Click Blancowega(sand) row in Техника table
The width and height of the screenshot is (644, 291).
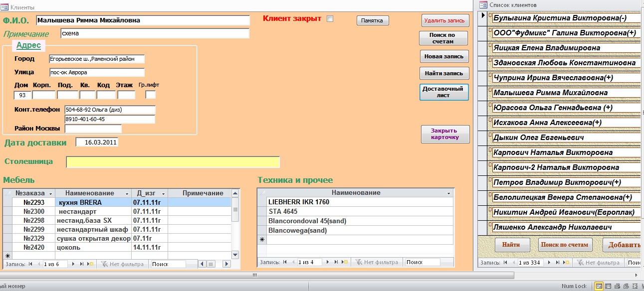click(360, 230)
